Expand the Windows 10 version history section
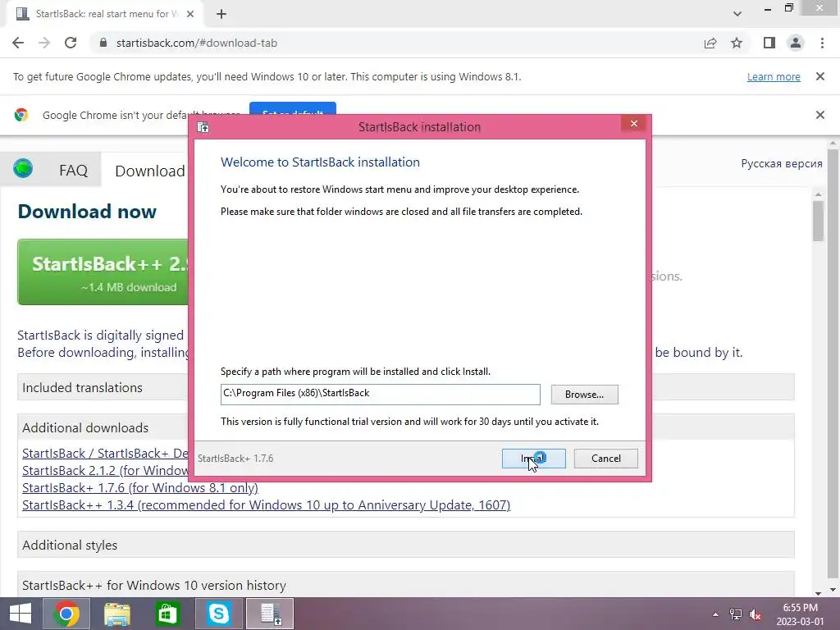 tap(405, 584)
